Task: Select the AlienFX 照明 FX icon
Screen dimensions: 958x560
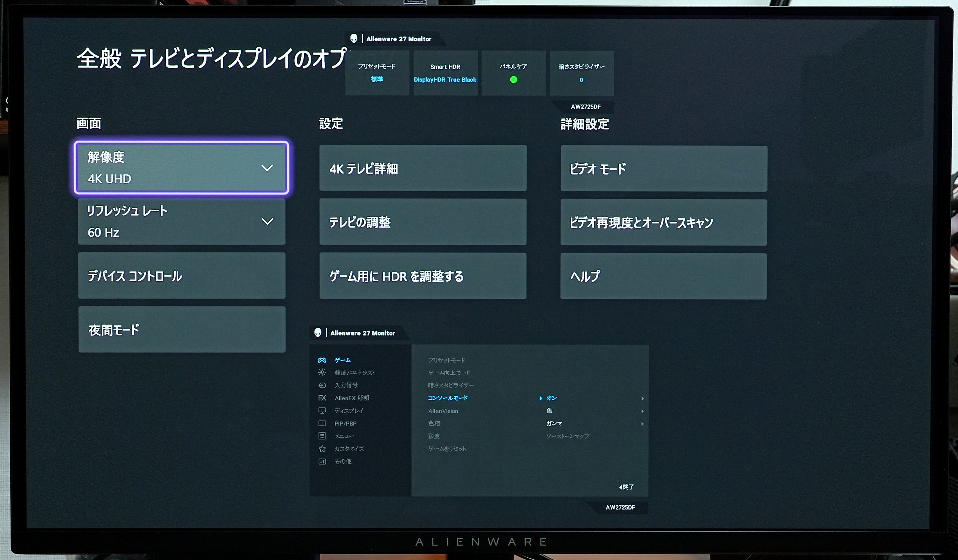Action: point(322,398)
